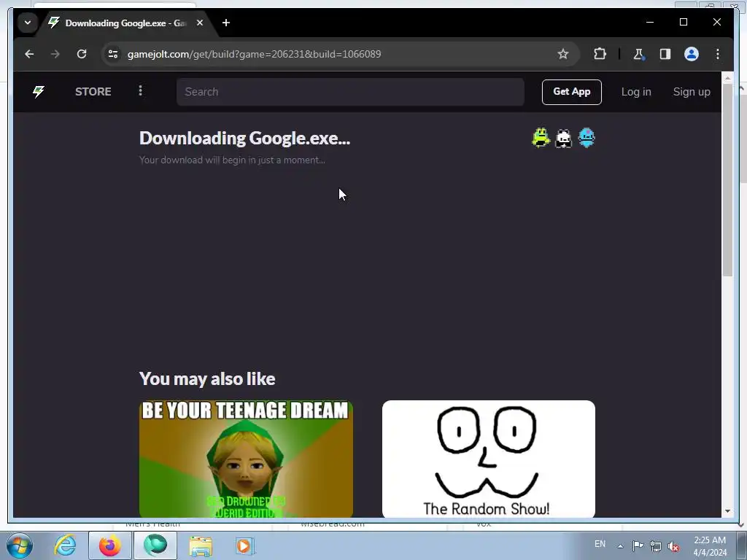Click the muted volume tray icon

(x=673, y=546)
